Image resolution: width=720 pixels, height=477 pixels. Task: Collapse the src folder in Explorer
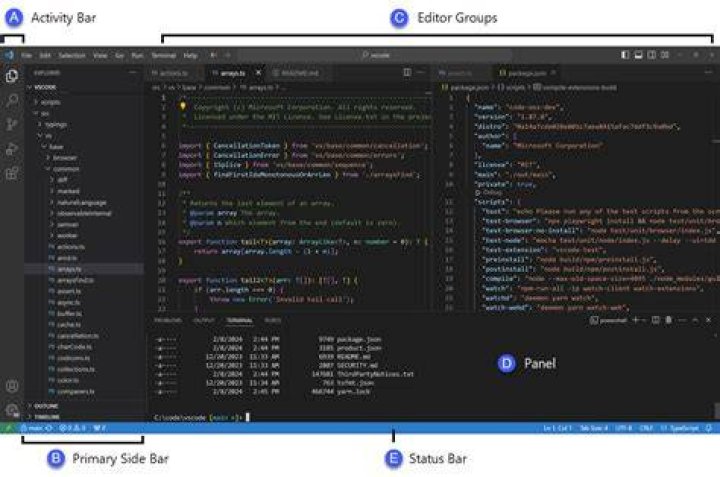(x=84, y=113)
